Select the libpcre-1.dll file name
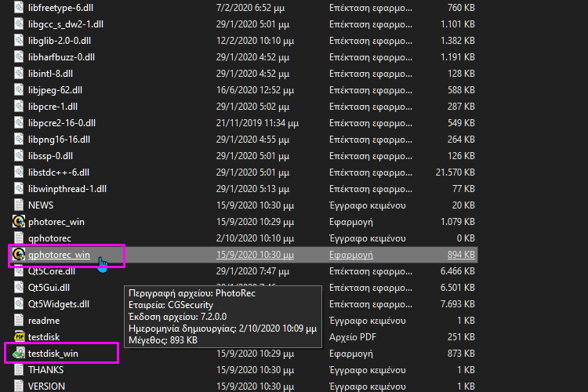 click(x=53, y=107)
